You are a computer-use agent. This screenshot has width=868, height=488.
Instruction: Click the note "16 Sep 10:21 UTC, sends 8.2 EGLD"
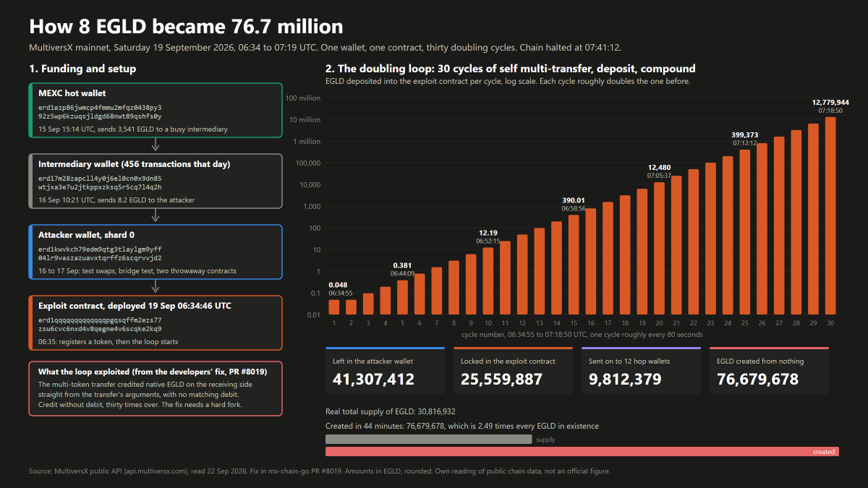tap(116, 200)
